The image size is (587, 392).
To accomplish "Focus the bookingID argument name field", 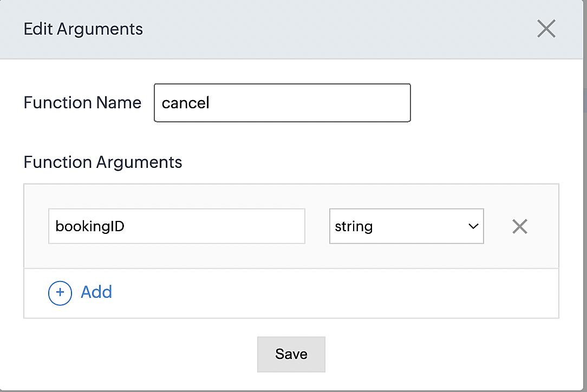I will pyautogui.click(x=177, y=226).
